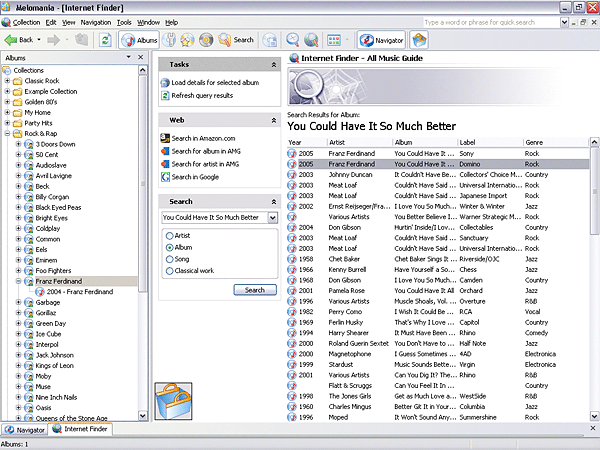Collapse the Tasks panel
The image size is (600, 450).
point(273,64)
